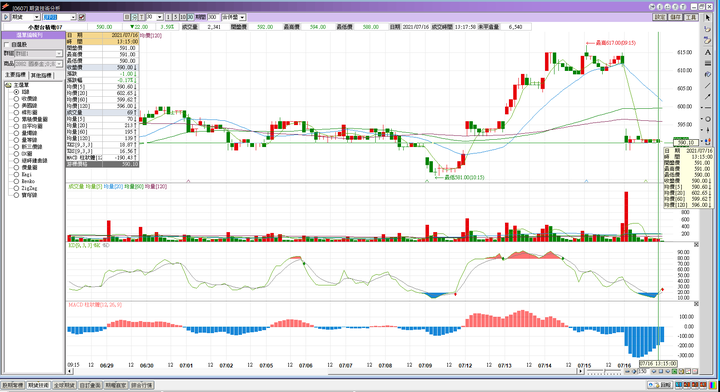Click the 設定 settings button
The height and width of the screenshot is (392, 720).
[659, 17]
